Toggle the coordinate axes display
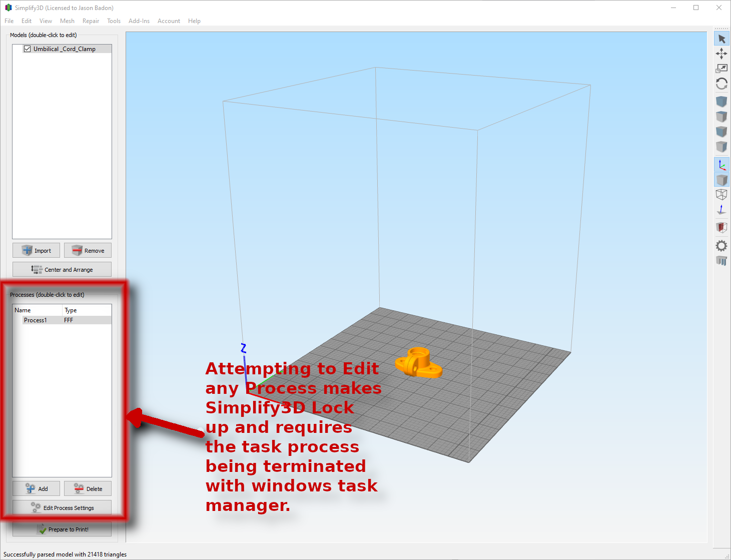The height and width of the screenshot is (560, 731). (721, 165)
